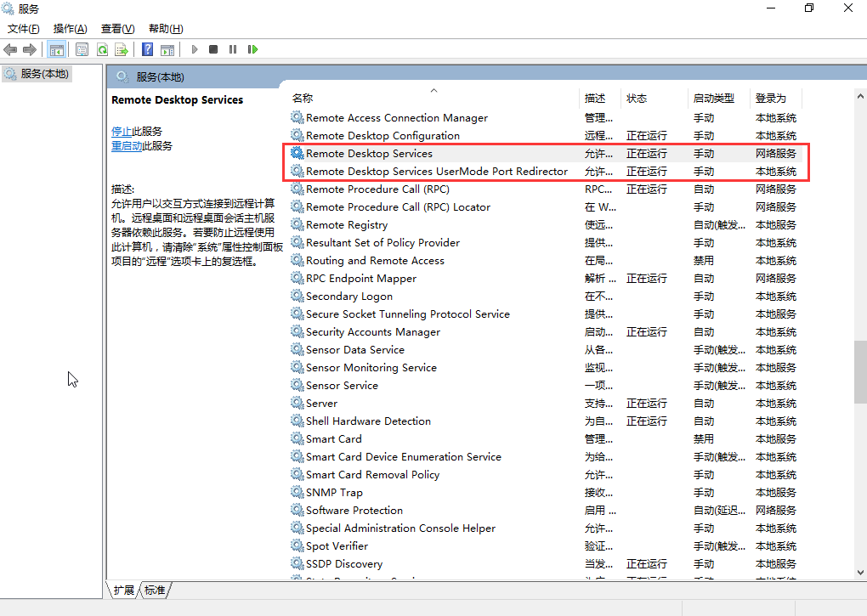This screenshot has width=867, height=616.
Task: Click the scrollbar down arrow in services list
Action: [860, 573]
